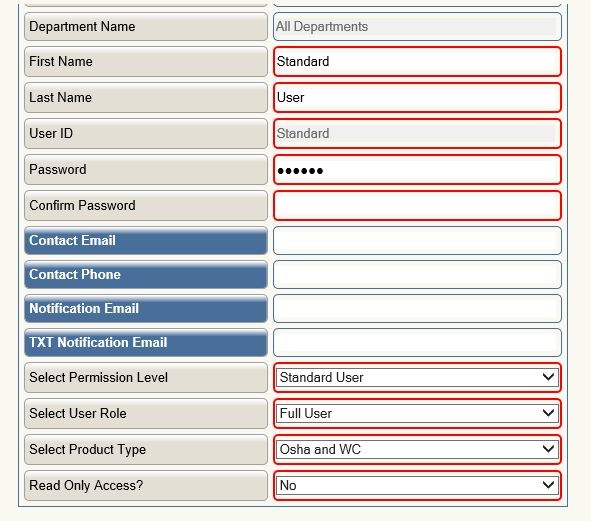Click the TXT Notification Email field
Screen dimensions: 591x521
[417, 342]
